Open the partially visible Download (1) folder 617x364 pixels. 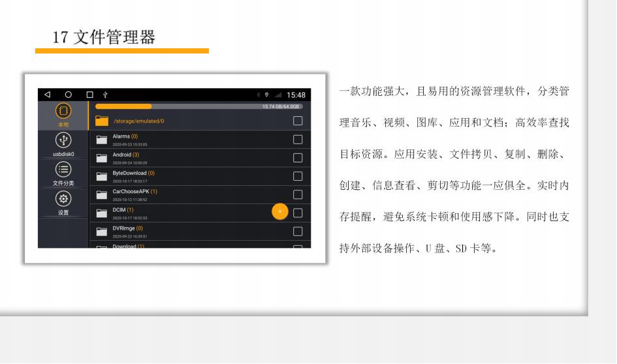tap(200, 245)
